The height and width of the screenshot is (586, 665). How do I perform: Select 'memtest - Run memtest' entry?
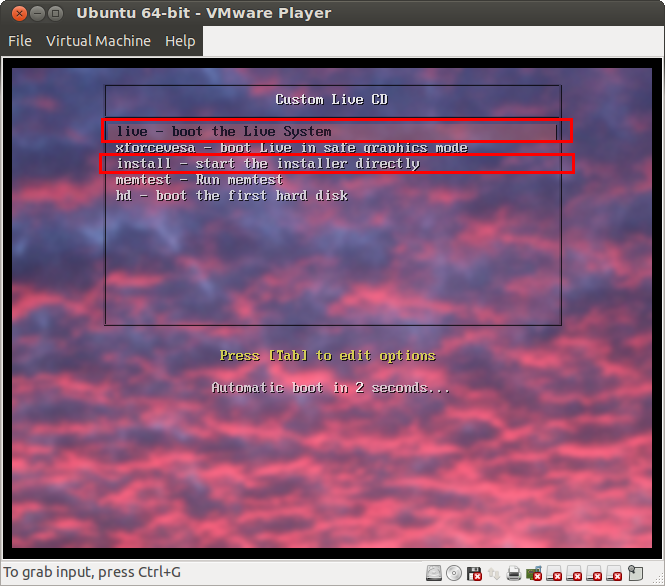tap(199, 180)
